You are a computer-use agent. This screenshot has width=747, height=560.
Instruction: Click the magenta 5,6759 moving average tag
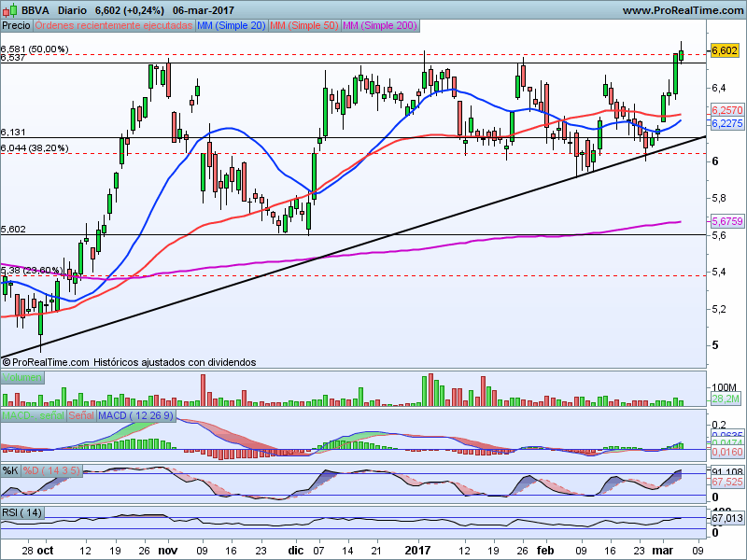tap(727, 221)
